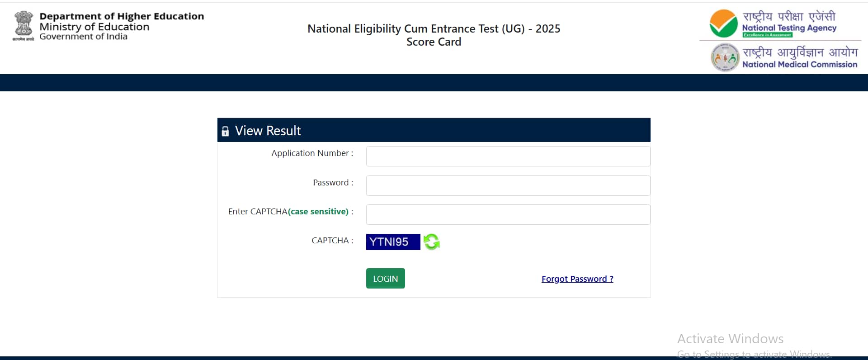Click the lock icon beside View Result
The width and height of the screenshot is (868, 360).
click(x=225, y=131)
